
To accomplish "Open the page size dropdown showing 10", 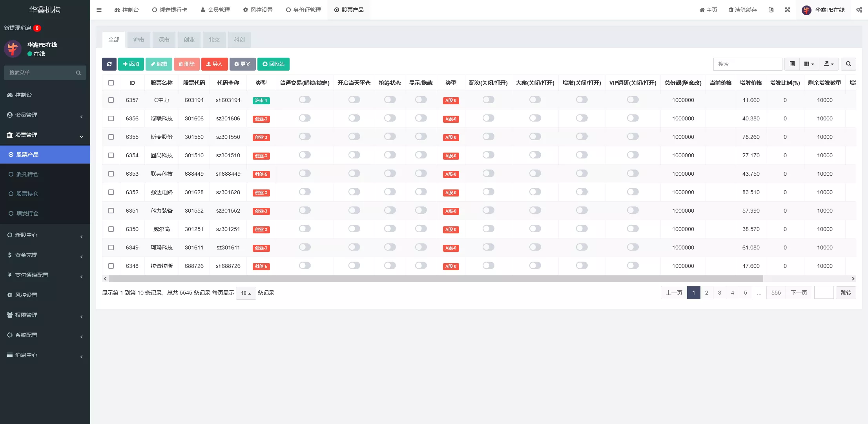I will 246,293.
